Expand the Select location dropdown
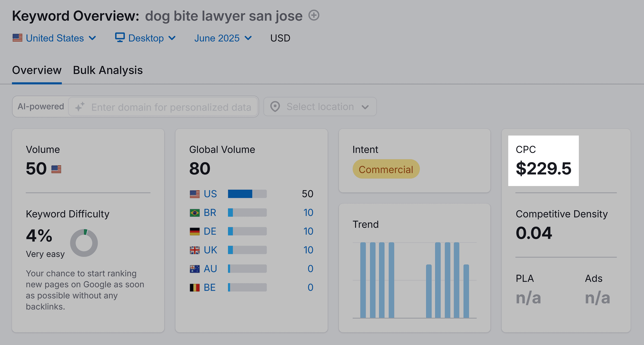The height and width of the screenshot is (345, 644). [320, 107]
